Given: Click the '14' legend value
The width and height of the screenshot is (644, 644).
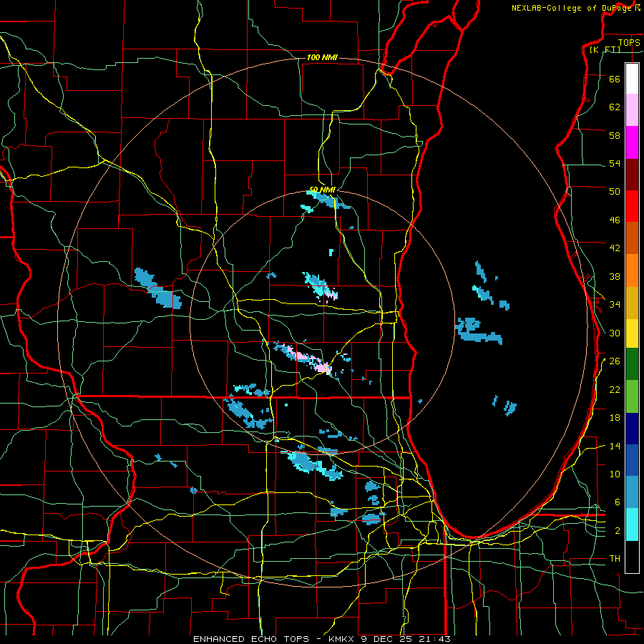Looking at the screenshot, I should 615,446.
